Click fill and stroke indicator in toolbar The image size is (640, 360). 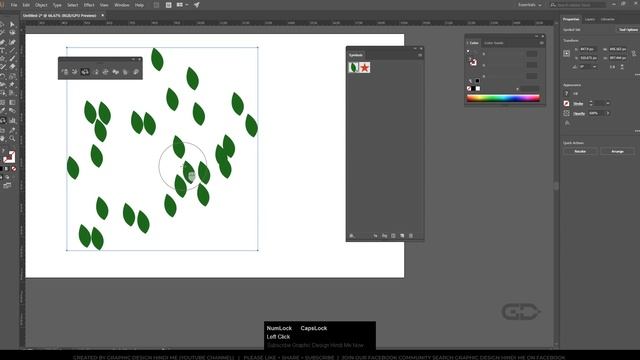[9, 157]
